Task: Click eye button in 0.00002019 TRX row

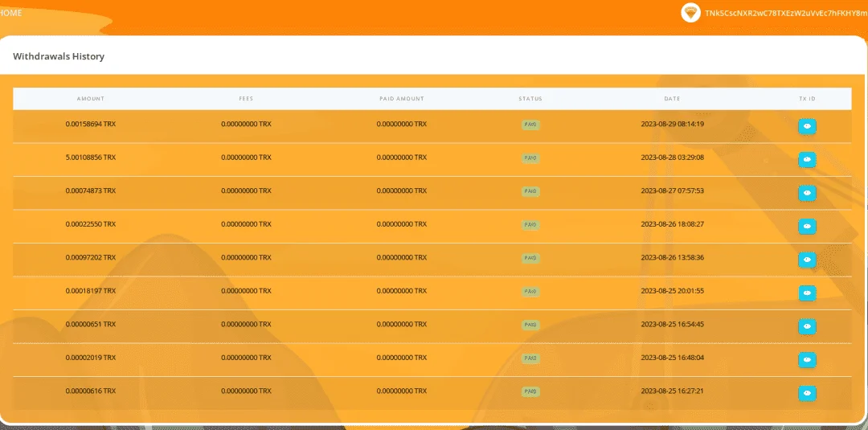Action: tap(807, 360)
